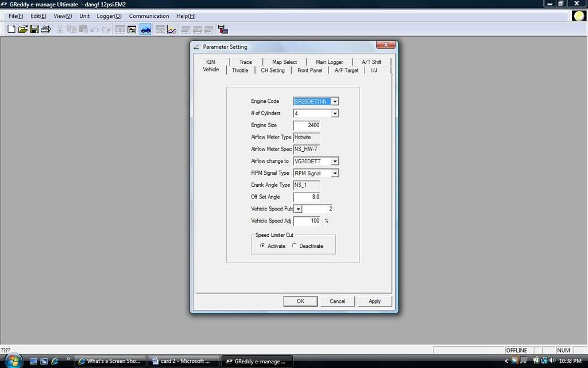Click the last greyed transfer arrow icon
Viewport: 588px width, 368px height.
209,29
